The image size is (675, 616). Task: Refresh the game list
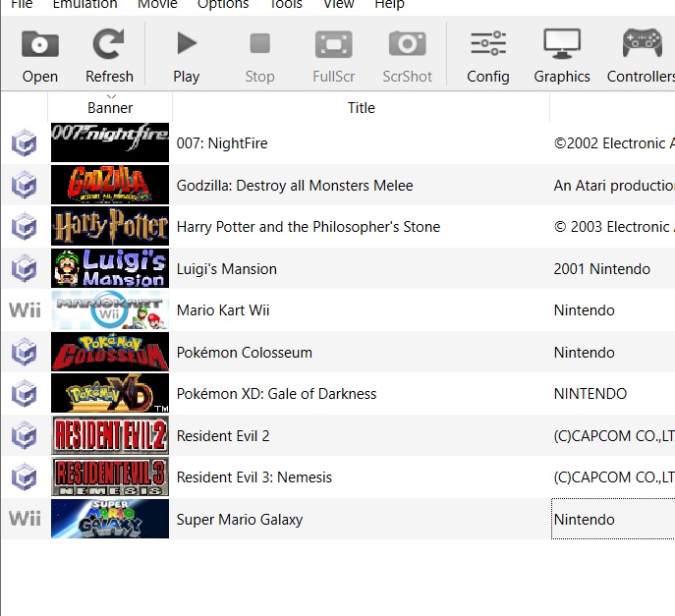tap(109, 56)
